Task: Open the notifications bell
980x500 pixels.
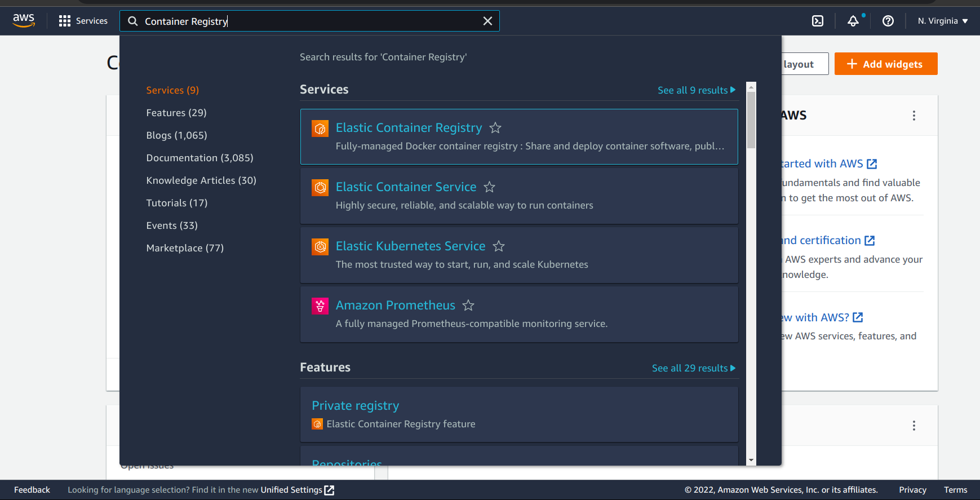Action: point(853,21)
